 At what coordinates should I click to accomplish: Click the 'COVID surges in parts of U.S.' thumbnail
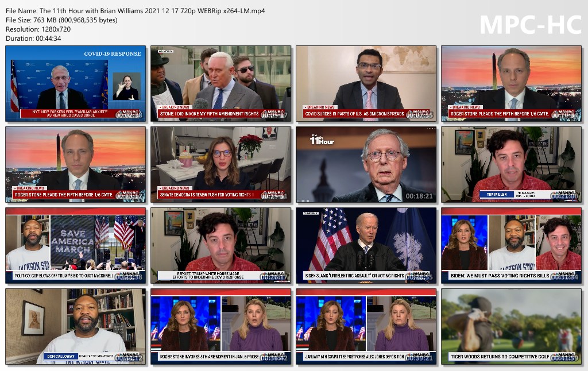coord(366,84)
